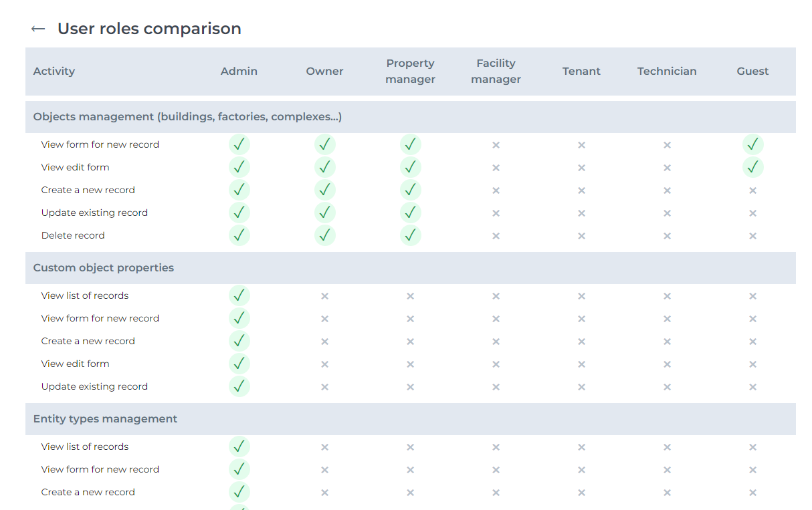Click the Technician column header

(667, 72)
